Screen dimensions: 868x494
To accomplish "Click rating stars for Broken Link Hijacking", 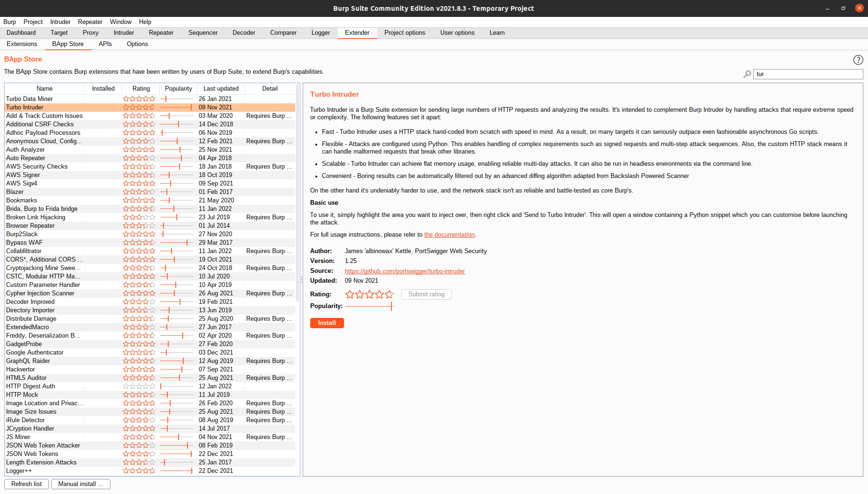I will pyautogui.click(x=139, y=217).
